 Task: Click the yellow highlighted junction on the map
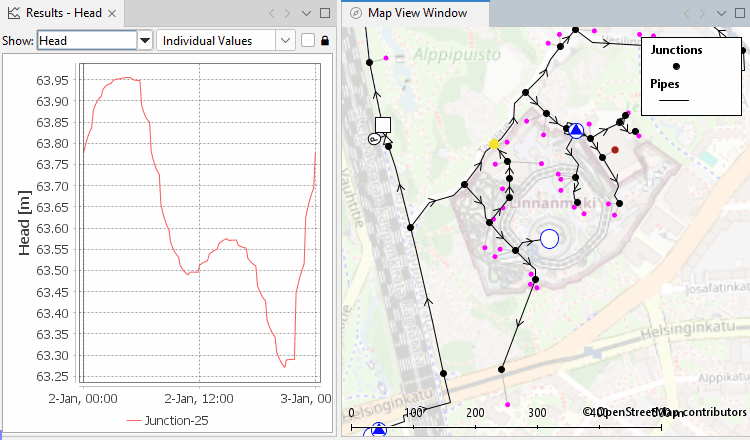coord(494,145)
